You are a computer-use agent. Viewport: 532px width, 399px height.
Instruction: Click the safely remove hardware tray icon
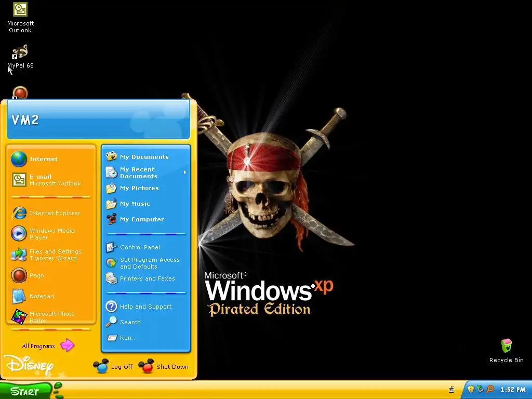tap(480, 389)
